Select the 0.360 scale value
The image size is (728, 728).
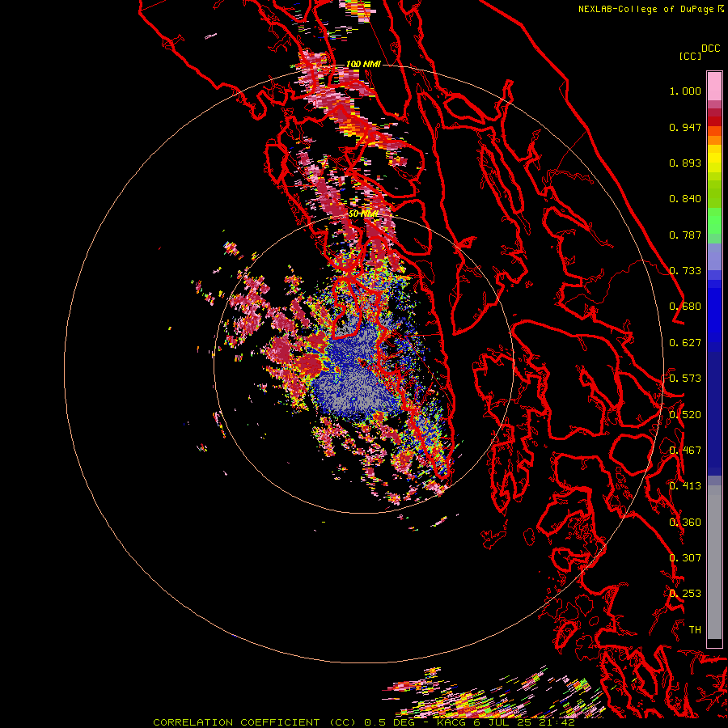pyautogui.click(x=685, y=523)
